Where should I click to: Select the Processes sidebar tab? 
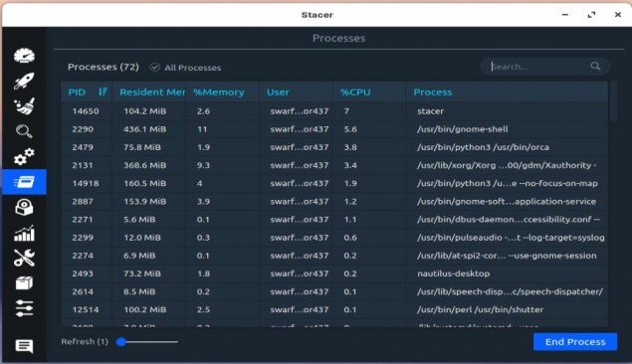pos(24,182)
